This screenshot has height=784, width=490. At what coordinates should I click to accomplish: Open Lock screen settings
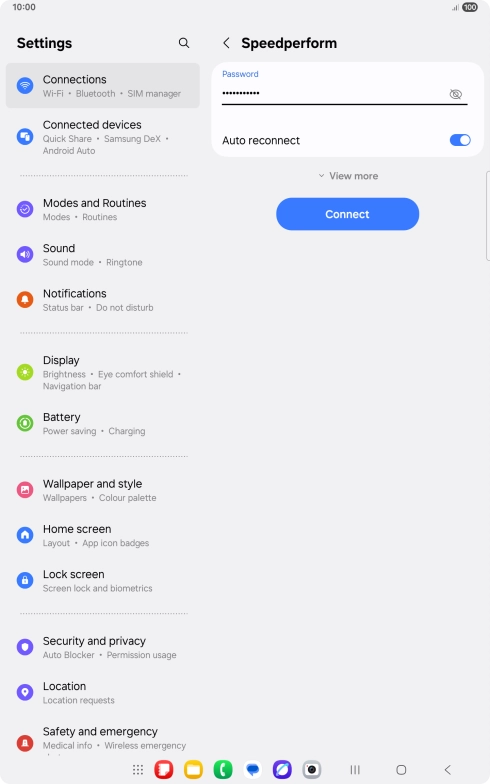[102, 580]
